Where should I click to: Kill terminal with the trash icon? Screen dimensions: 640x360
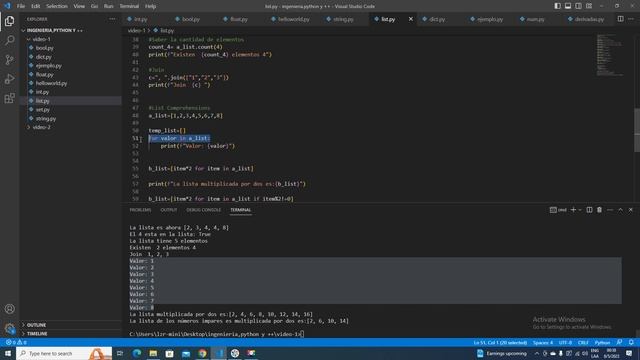599,210
